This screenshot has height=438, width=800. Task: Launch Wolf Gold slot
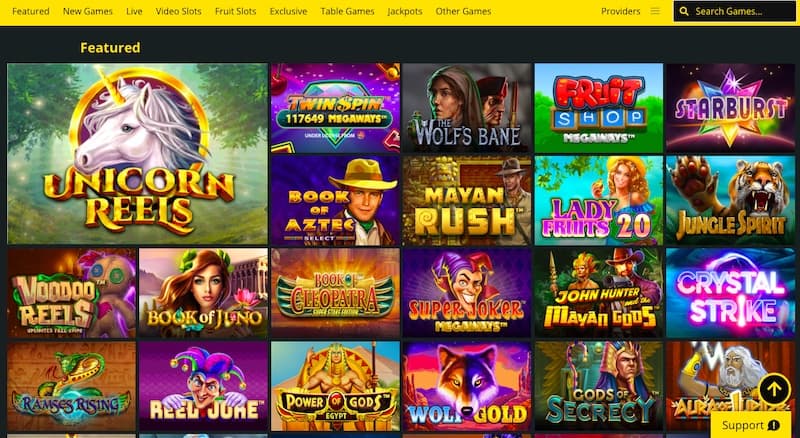click(x=467, y=386)
